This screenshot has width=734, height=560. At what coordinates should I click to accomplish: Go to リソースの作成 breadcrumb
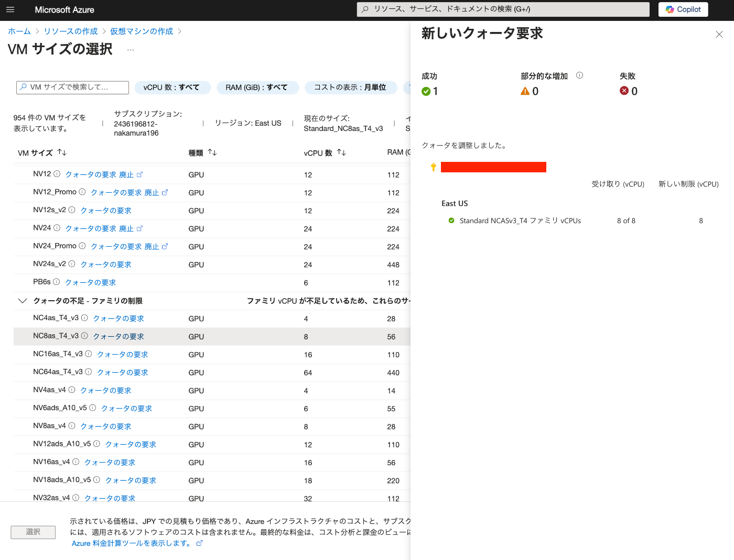pyautogui.click(x=71, y=31)
